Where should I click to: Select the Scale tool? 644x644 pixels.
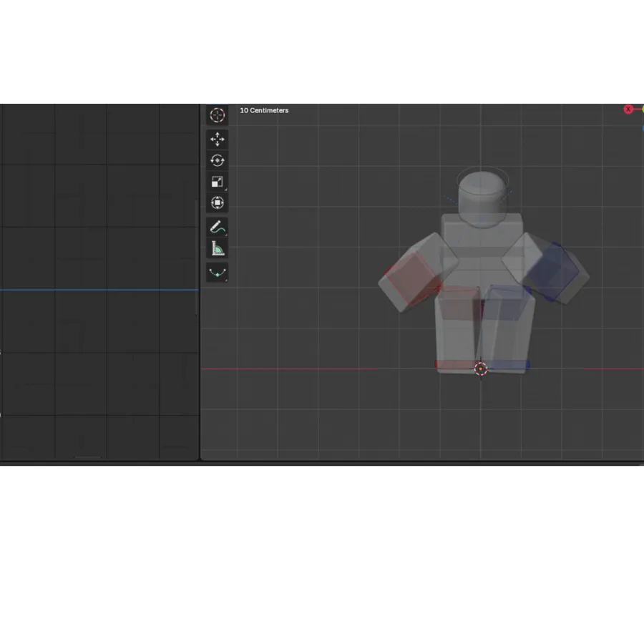218,182
